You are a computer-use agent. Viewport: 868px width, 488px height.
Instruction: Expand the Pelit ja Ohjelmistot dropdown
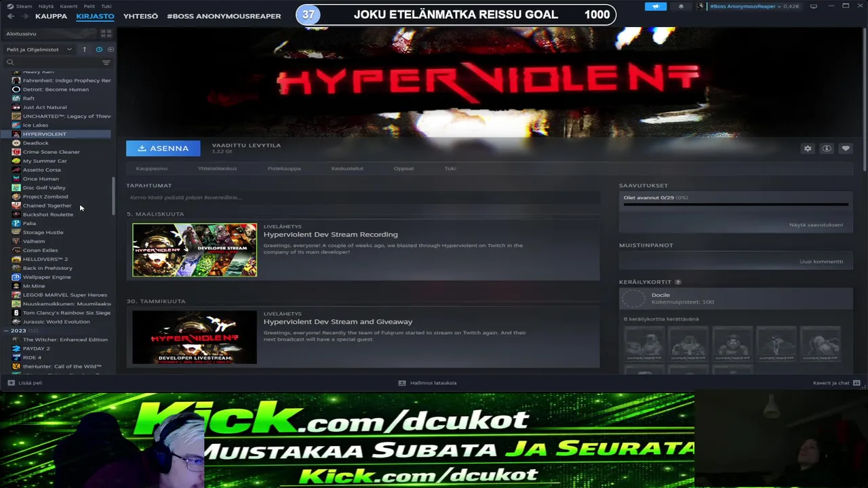tap(39, 49)
